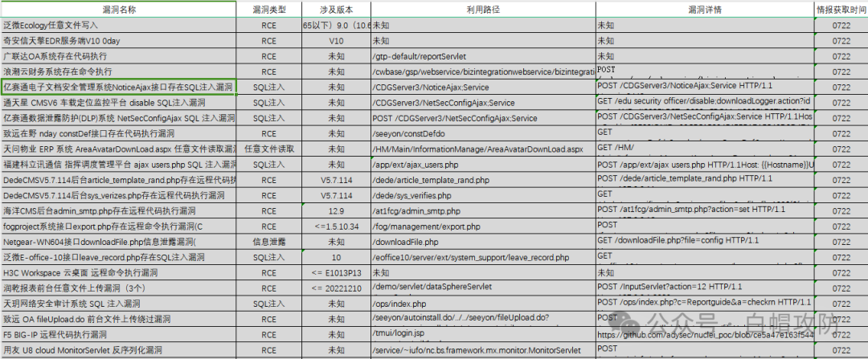The image size is (868, 359).
Task: Click the <= 20221210 version cell
Action: pos(336,288)
